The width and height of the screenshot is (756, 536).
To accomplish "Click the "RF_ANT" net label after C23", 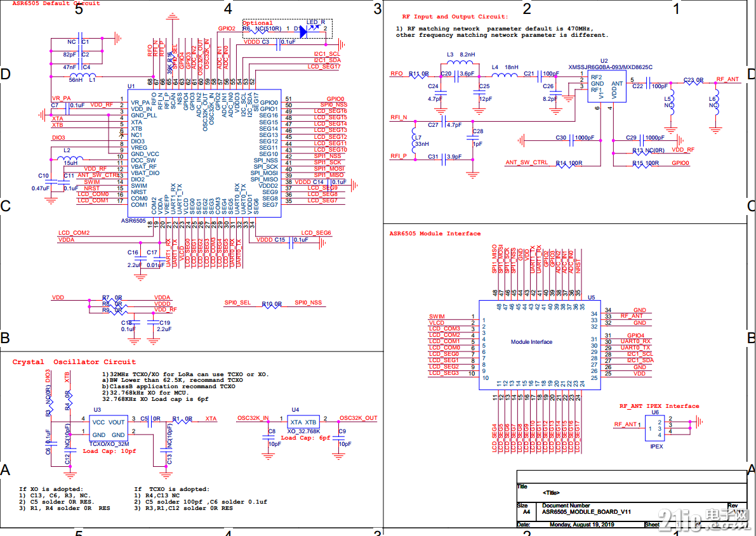I will click(x=727, y=79).
